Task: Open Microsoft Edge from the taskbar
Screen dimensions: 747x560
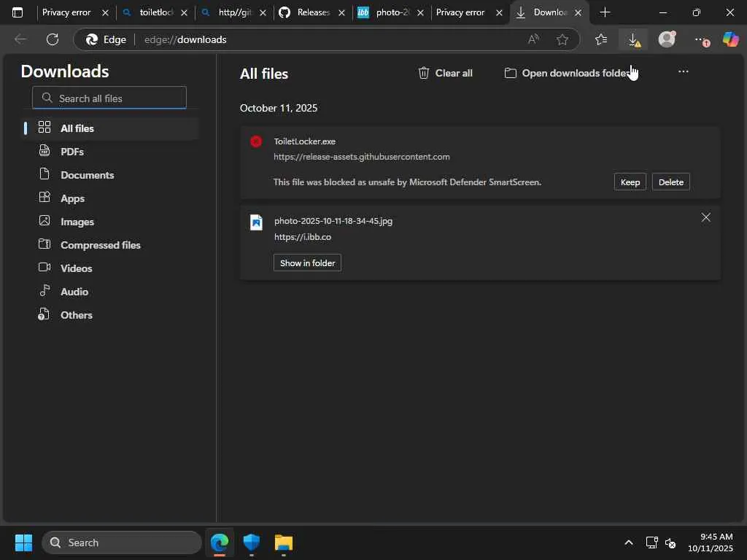Action: pyautogui.click(x=220, y=542)
